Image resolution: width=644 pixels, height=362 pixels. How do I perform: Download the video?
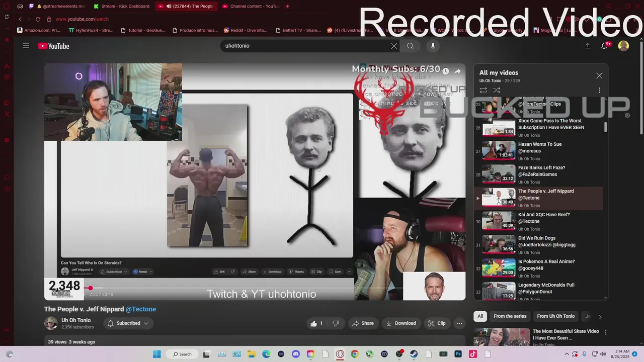click(x=401, y=323)
